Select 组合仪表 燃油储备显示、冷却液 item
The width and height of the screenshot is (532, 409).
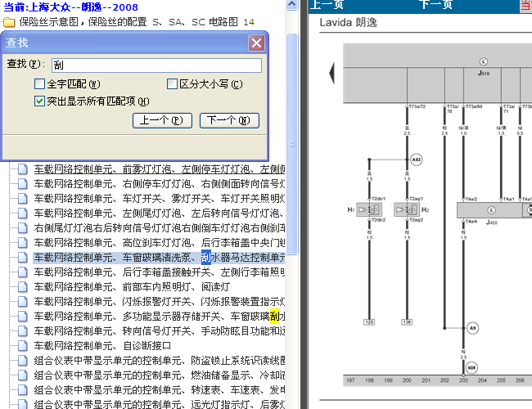(x=159, y=375)
